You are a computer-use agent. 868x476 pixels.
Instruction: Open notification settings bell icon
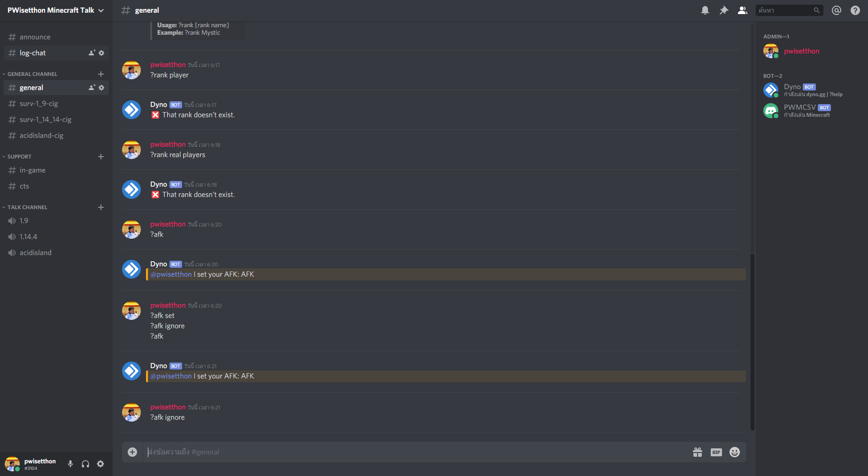[x=705, y=10]
